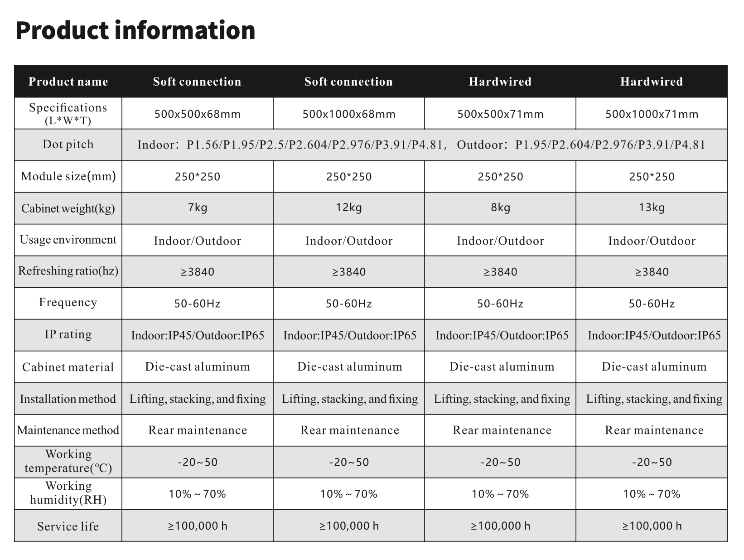The height and width of the screenshot is (560, 744).
Task: Click the Cabinet weight(kg) row label
Action: coord(68,208)
